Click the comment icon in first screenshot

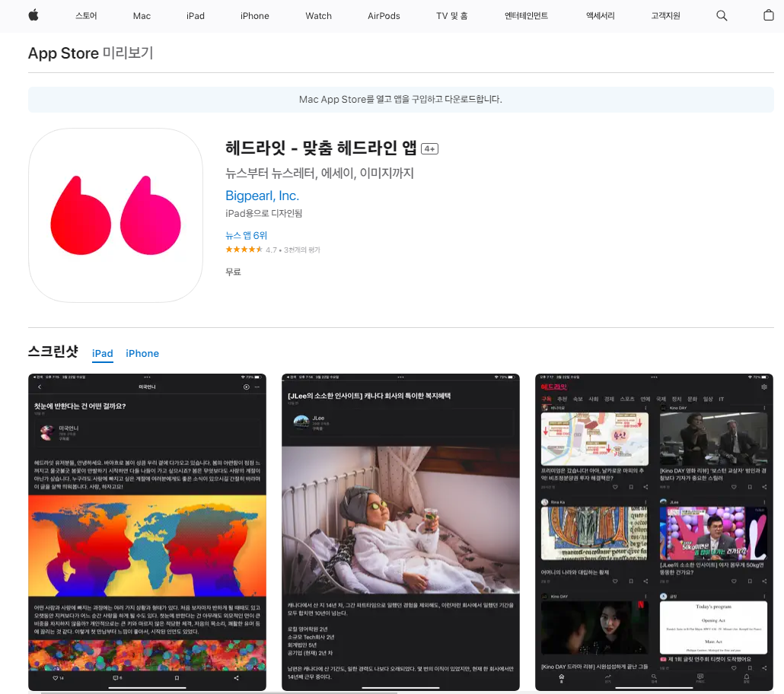(116, 678)
